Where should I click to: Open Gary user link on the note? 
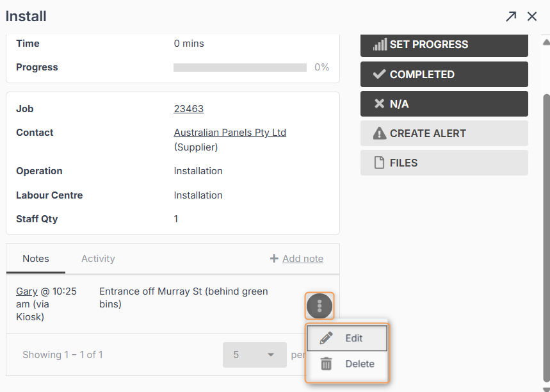pyautogui.click(x=27, y=291)
